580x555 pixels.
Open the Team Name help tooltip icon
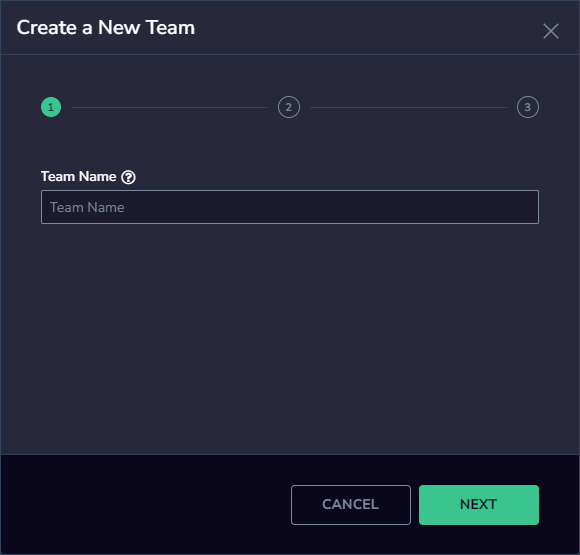(x=128, y=177)
